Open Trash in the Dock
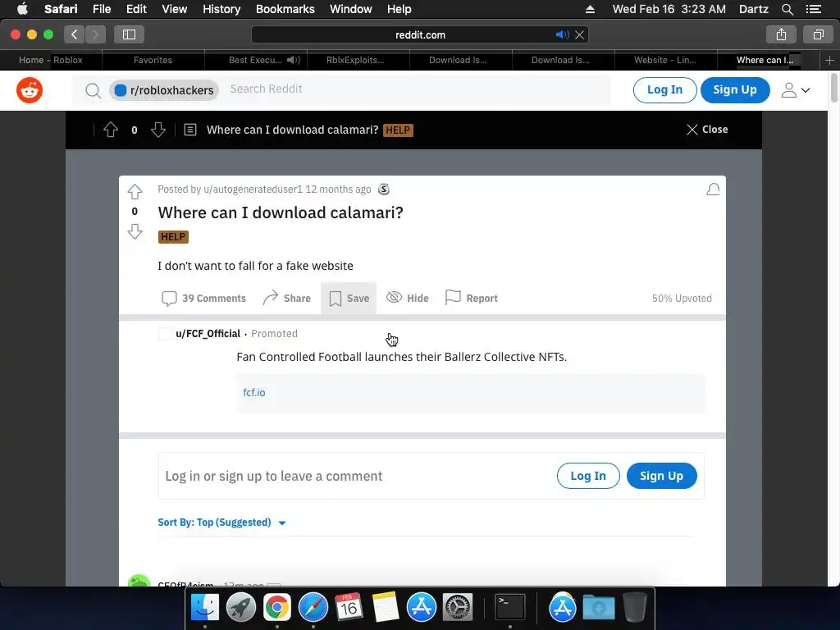The image size is (840, 630). (635, 608)
